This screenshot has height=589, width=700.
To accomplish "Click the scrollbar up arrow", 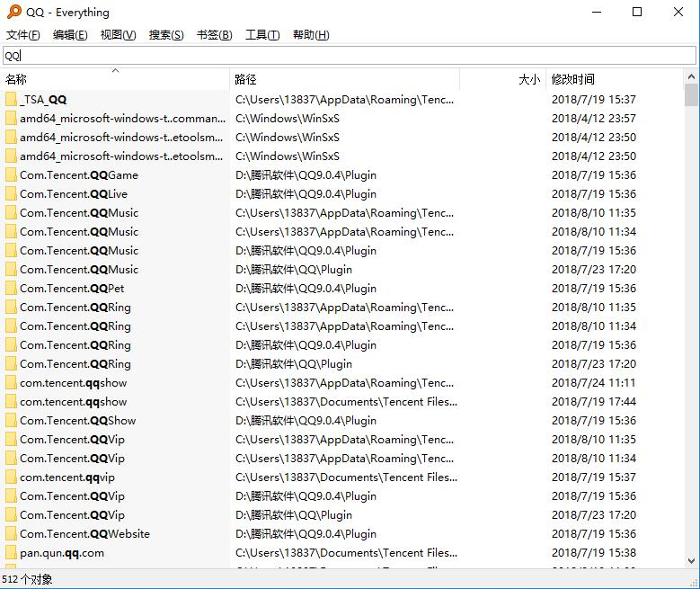I will [x=691, y=76].
